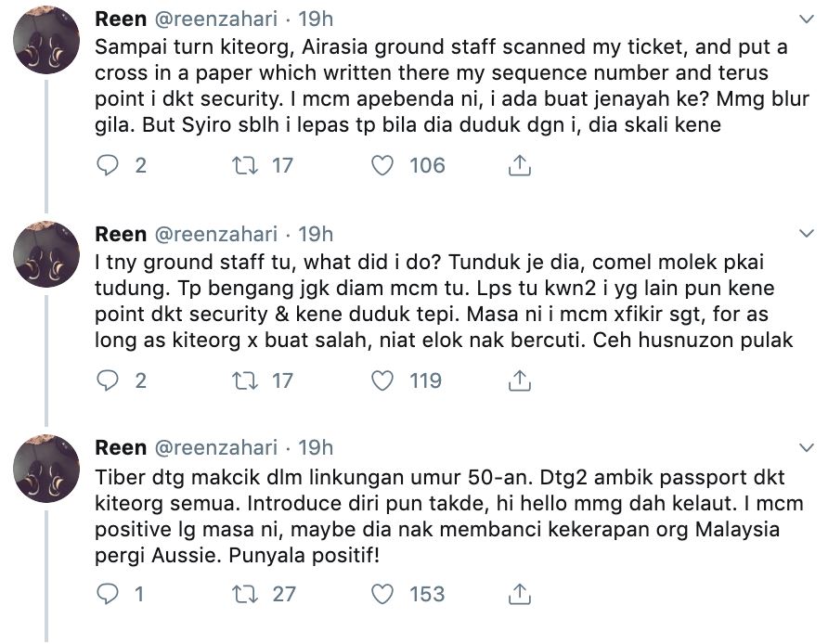The width and height of the screenshot is (828, 644).
Task: Share the 'I tny ground staff' tweet
Action: coord(521,380)
